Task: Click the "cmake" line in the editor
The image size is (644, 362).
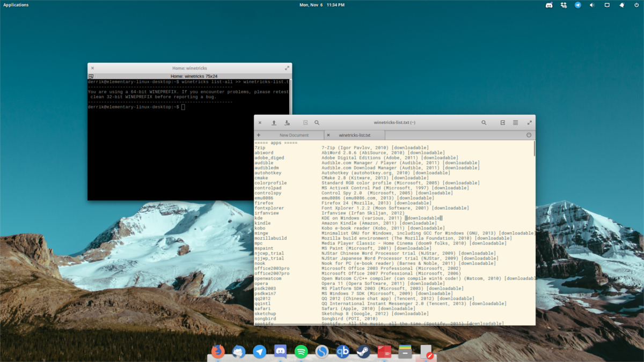Action: [x=261, y=178]
